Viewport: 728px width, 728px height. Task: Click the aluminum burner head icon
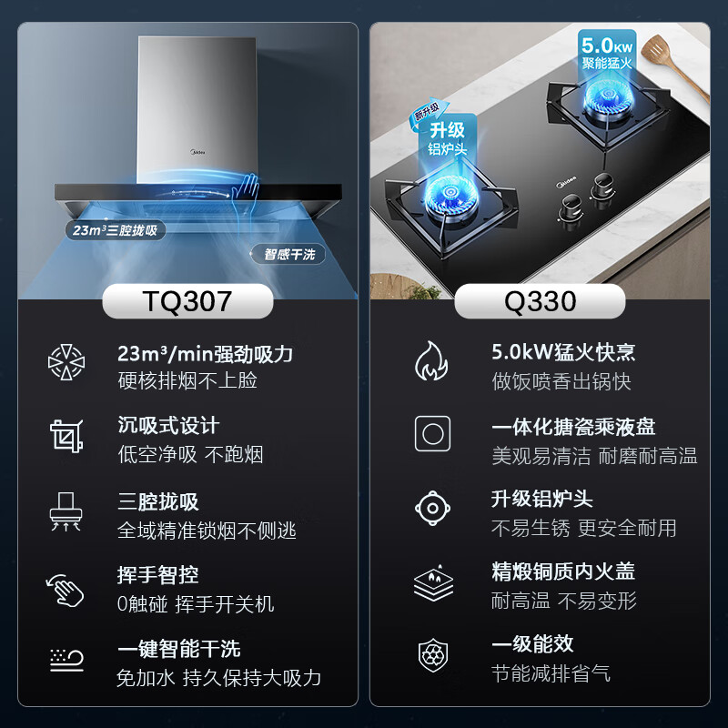433,508
